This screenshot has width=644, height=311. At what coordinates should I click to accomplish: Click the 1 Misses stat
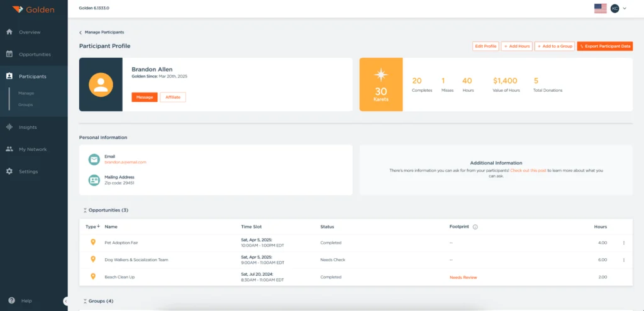point(447,85)
